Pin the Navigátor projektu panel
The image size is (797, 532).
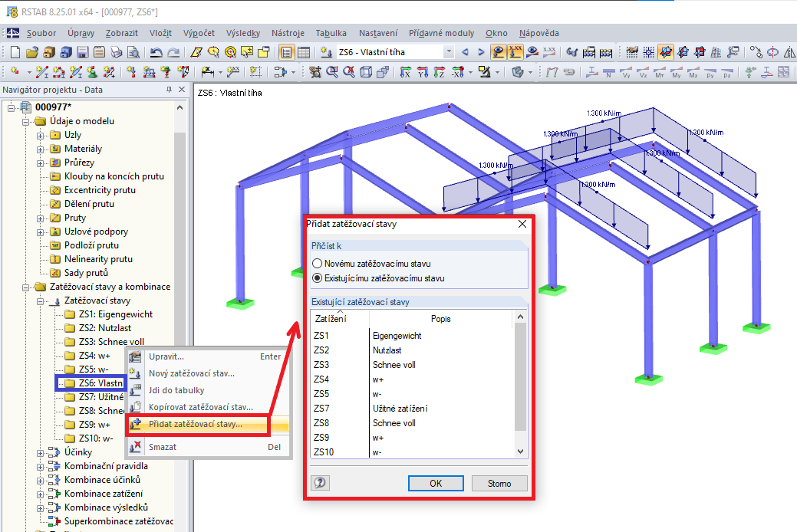click(170, 90)
